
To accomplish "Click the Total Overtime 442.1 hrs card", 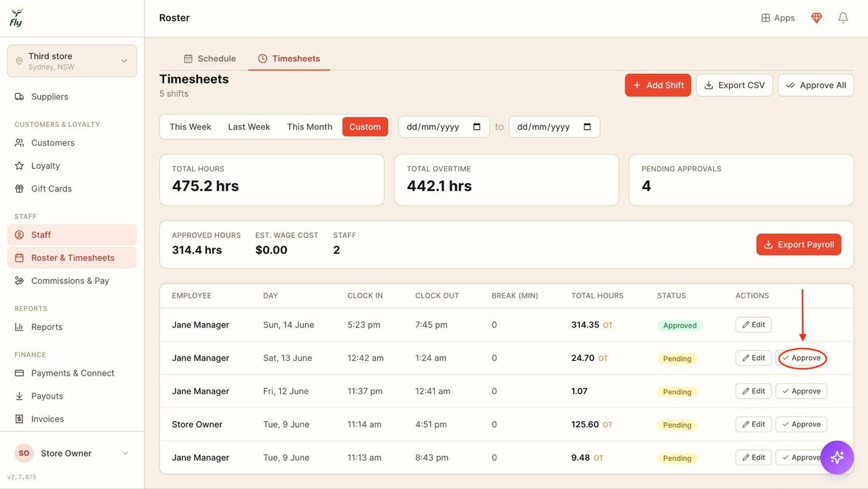I will coord(507,180).
